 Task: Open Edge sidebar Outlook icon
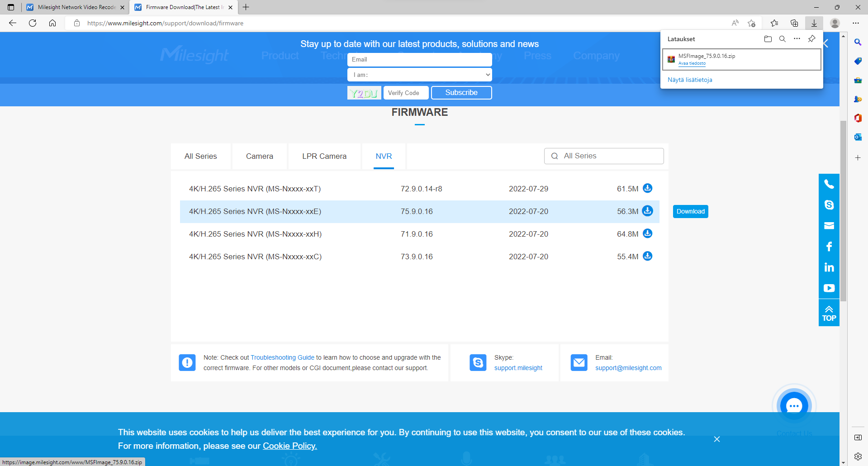click(x=858, y=137)
